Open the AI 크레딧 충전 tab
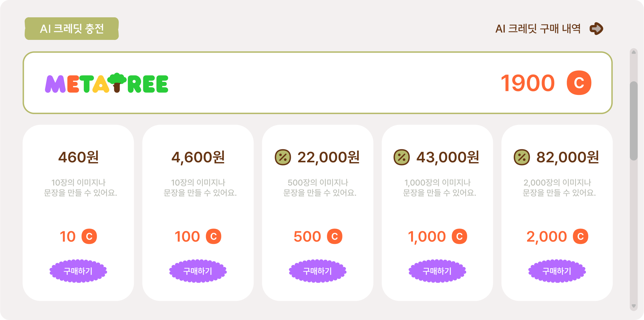 72,29
